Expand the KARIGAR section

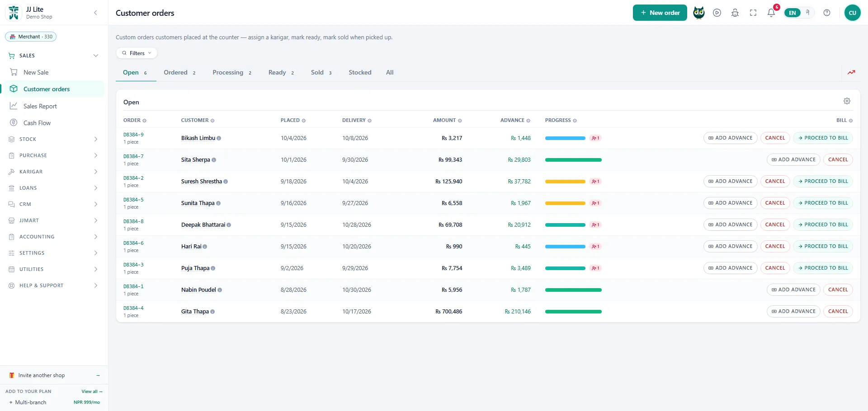[54, 172]
